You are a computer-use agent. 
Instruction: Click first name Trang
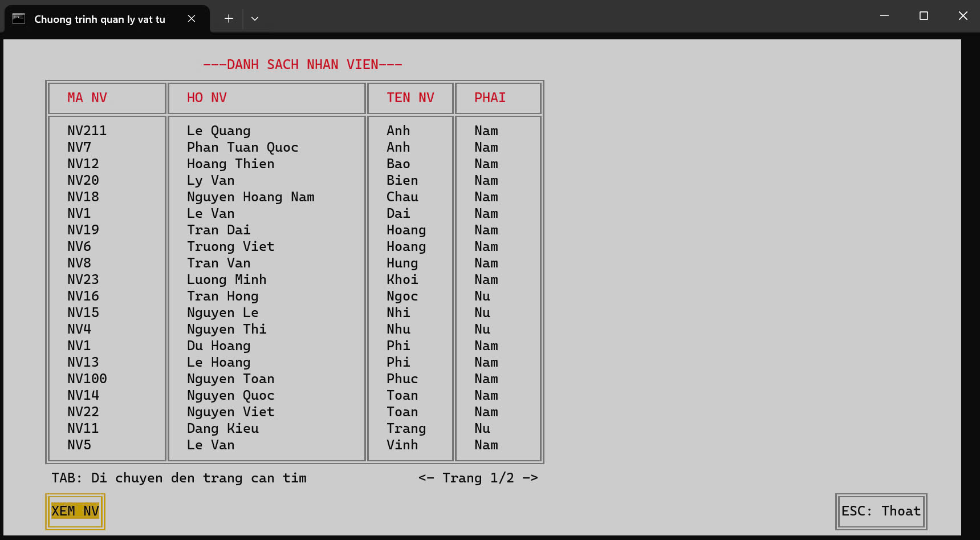click(406, 429)
